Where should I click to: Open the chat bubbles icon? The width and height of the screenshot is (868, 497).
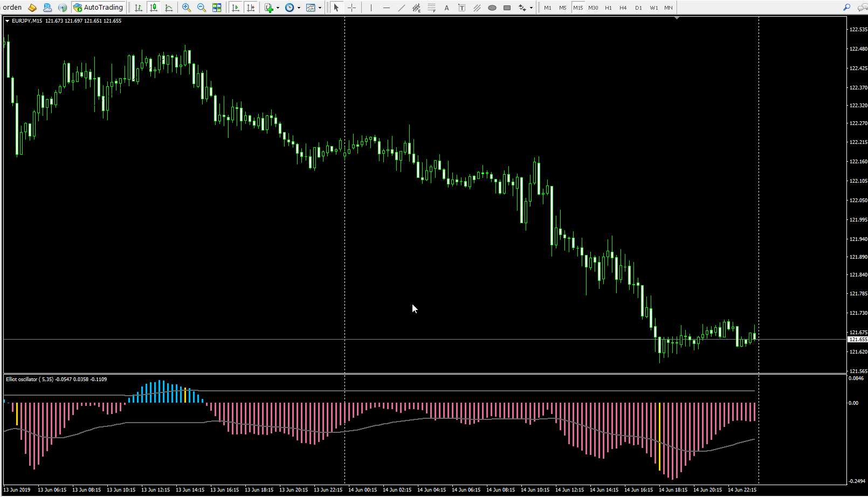click(x=862, y=8)
